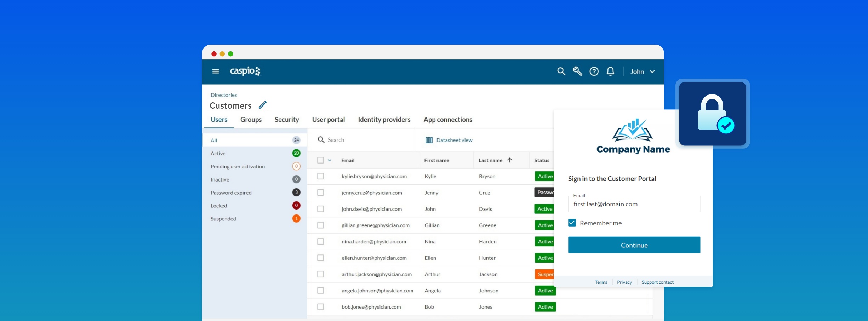The image size is (868, 321).
Task: Tick the checkbox for bob.jones@physician.com
Action: point(320,307)
